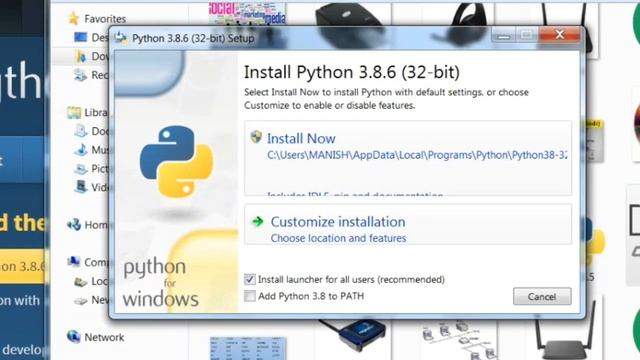Click the Videos library icon

pyautogui.click(x=81, y=187)
